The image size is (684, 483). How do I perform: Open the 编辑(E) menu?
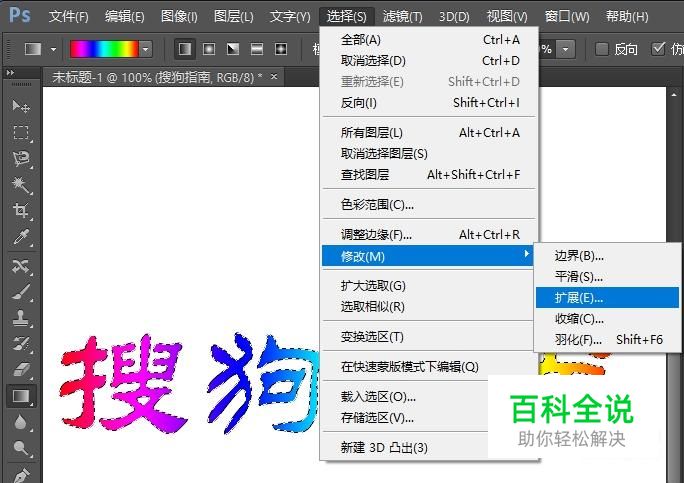tap(124, 17)
